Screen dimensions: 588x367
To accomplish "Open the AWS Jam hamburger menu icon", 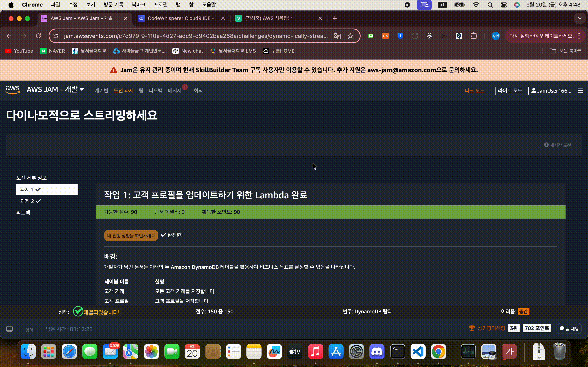I will tap(580, 91).
